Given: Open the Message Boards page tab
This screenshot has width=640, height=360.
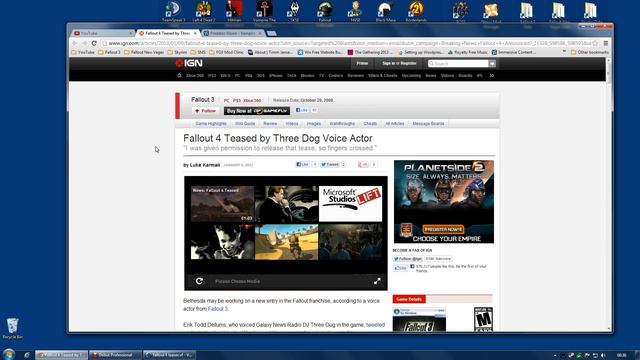Looking at the screenshot, I should coord(428,124).
